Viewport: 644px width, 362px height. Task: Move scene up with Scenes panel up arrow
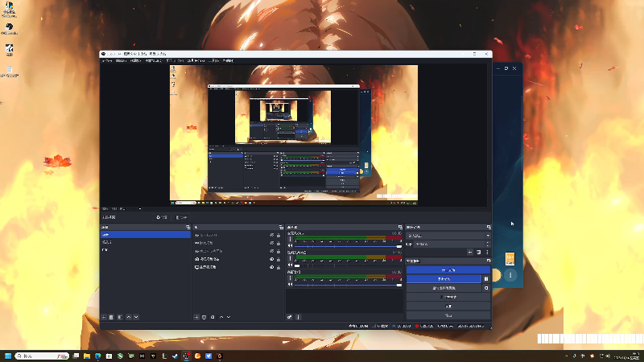pos(129,317)
